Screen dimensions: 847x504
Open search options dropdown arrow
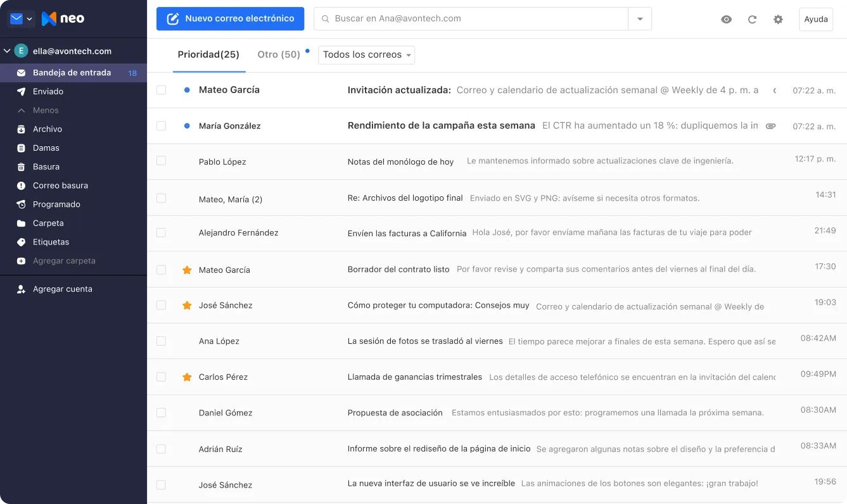coord(640,19)
